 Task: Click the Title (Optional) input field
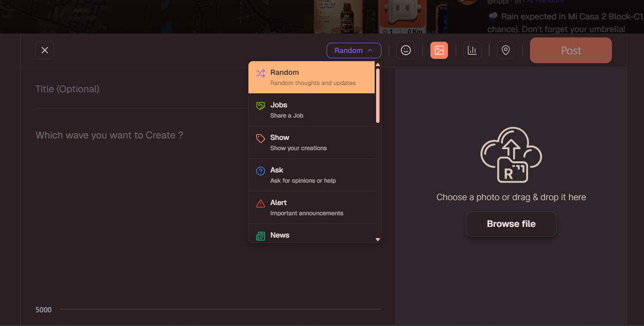tap(142, 89)
